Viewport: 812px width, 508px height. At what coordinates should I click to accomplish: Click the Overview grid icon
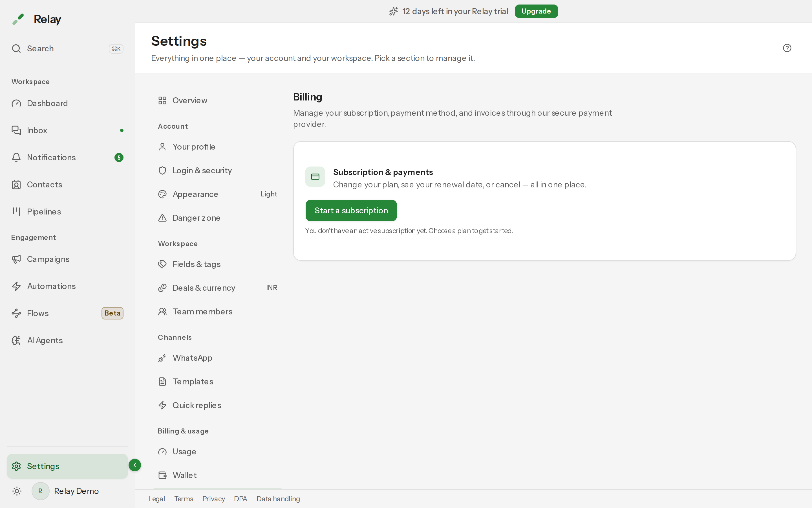(162, 100)
